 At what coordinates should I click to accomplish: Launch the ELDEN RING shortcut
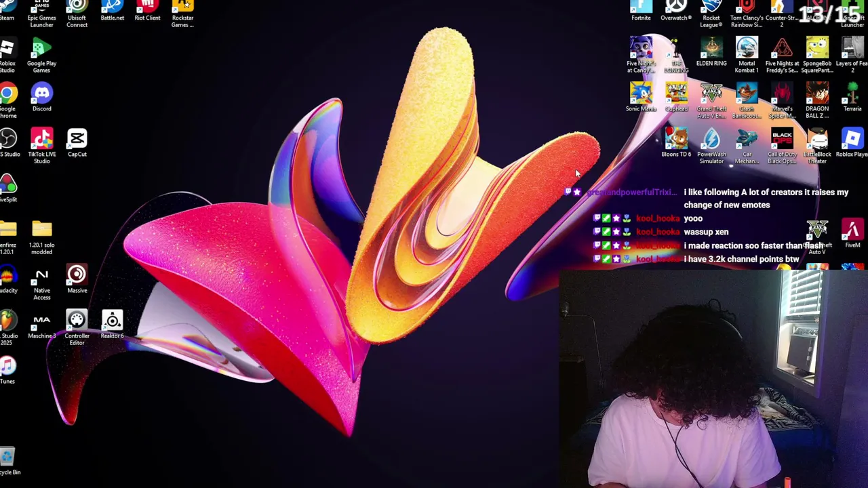[x=711, y=53]
